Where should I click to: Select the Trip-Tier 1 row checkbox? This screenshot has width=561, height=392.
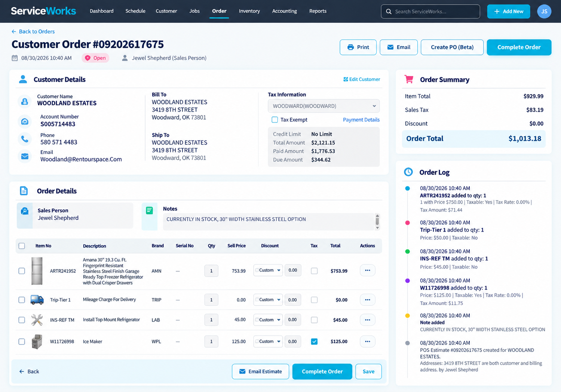pos(22,300)
